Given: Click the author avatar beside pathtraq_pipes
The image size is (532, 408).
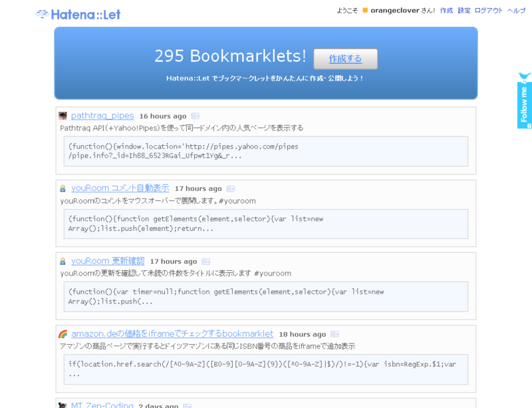Looking at the screenshot, I should point(63,115).
